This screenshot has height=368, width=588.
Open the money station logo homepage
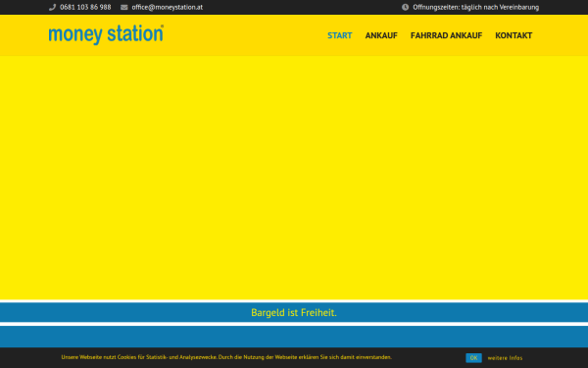coord(106,35)
